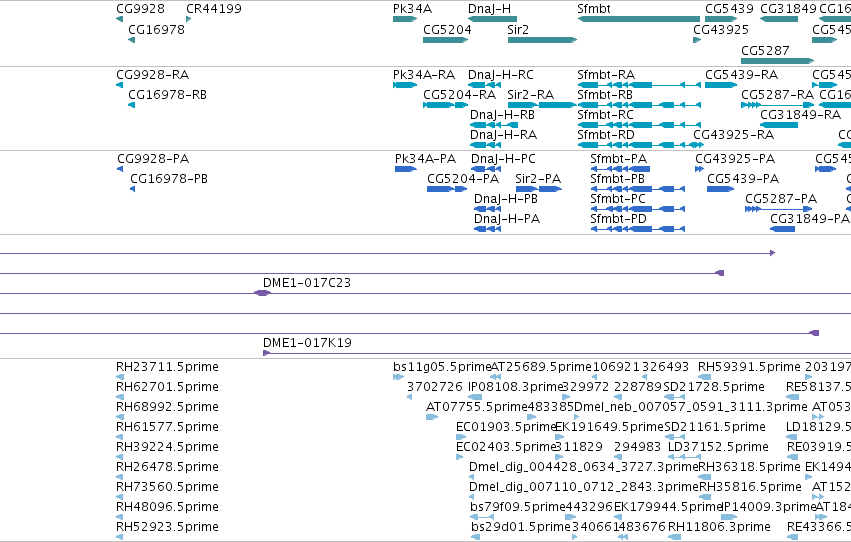Image resolution: width=851 pixels, height=542 pixels.
Task: Click the CG5287 gene bar
Action: (x=778, y=61)
